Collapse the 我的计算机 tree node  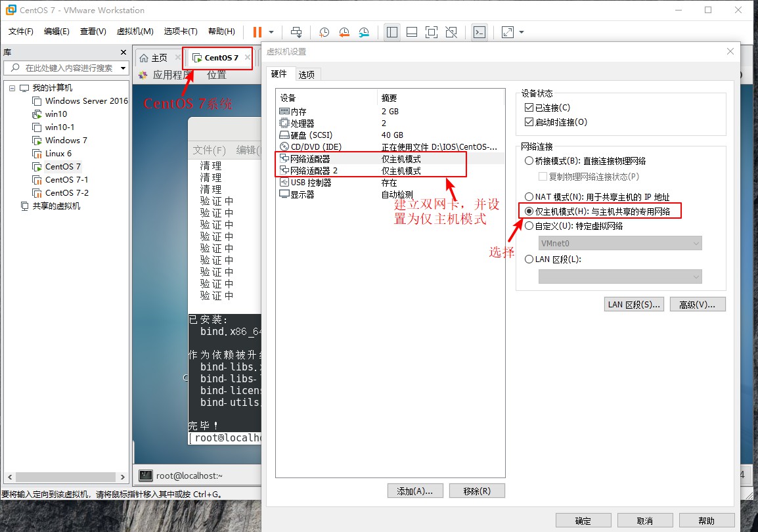12,88
